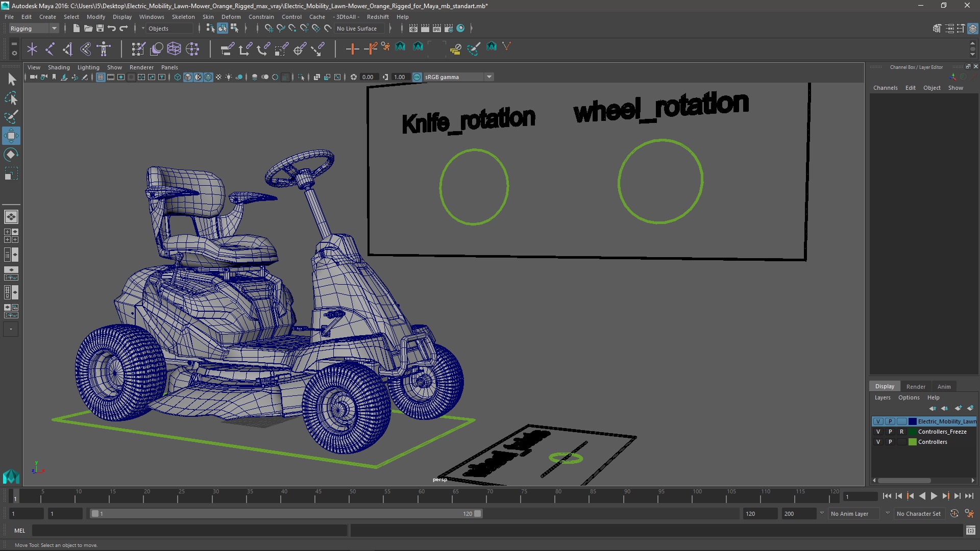This screenshot has height=551, width=980.
Task: Click the Play Forwards button
Action: tap(934, 496)
